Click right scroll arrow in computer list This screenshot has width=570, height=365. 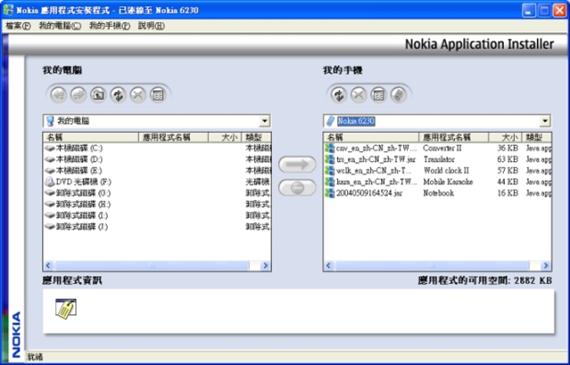coord(266,266)
